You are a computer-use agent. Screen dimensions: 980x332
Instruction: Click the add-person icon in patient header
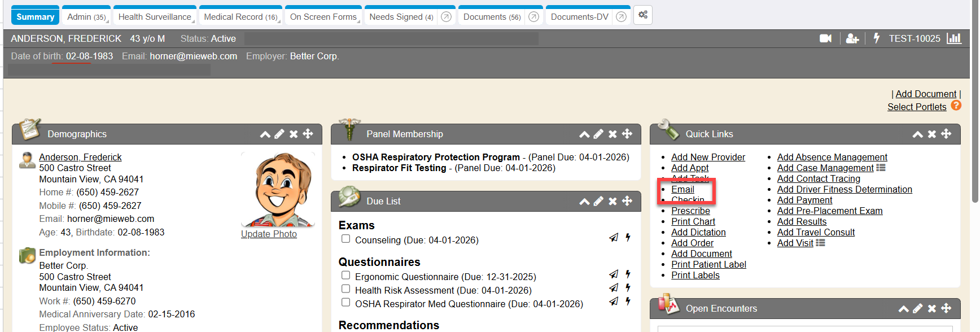click(852, 38)
